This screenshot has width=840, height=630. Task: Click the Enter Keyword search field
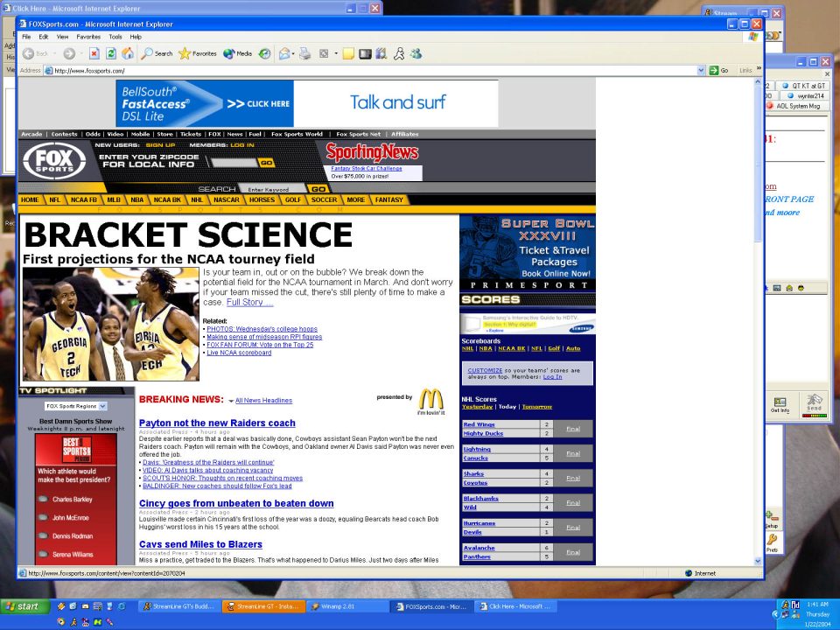(x=271, y=189)
